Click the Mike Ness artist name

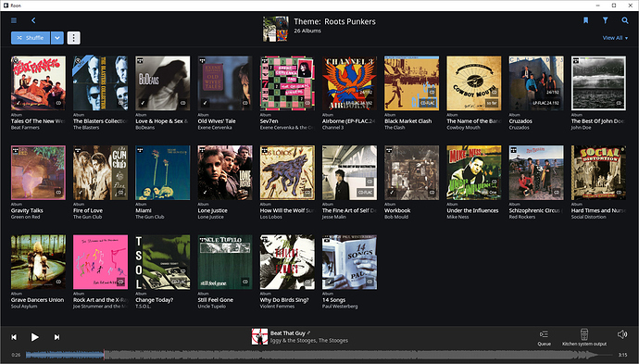point(457,217)
